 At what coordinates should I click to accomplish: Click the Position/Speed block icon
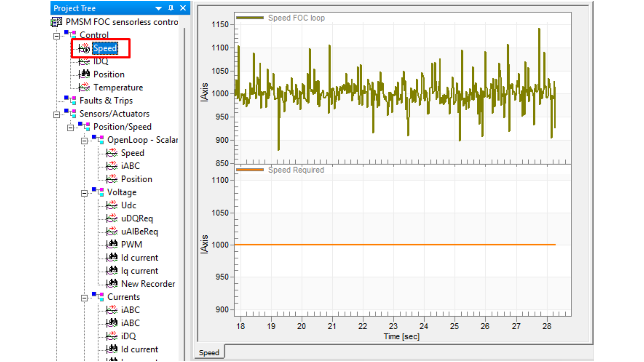[84, 127]
